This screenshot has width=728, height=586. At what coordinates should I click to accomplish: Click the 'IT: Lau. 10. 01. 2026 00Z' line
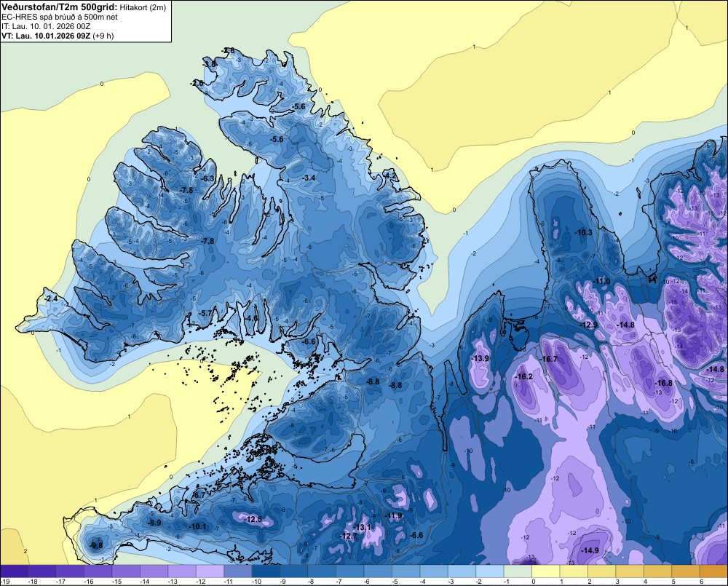point(46,26)
